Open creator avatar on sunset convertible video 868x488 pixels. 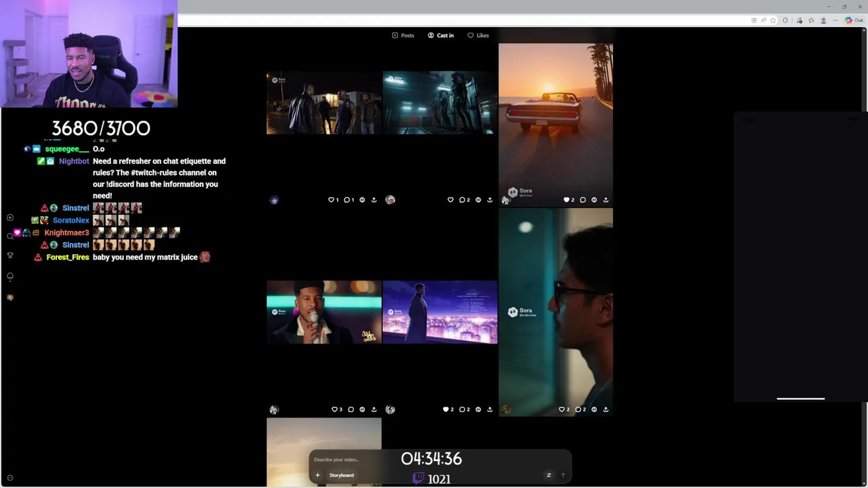pos(506,200)
